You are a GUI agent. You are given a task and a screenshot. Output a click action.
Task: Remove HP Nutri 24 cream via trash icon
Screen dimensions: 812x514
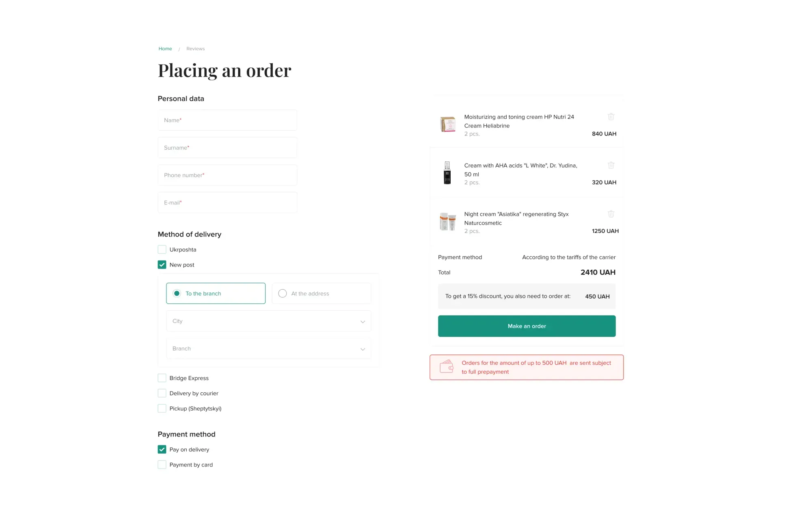[611, 117]
